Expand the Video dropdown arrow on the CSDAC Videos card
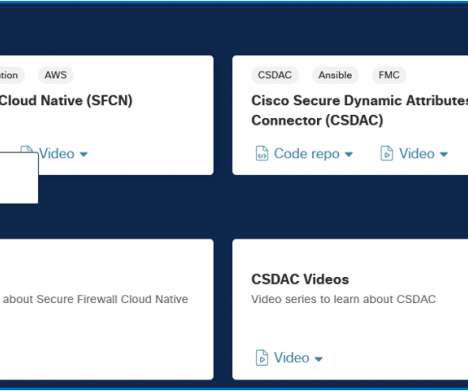The image size is (468, 391). coord(318,359)
